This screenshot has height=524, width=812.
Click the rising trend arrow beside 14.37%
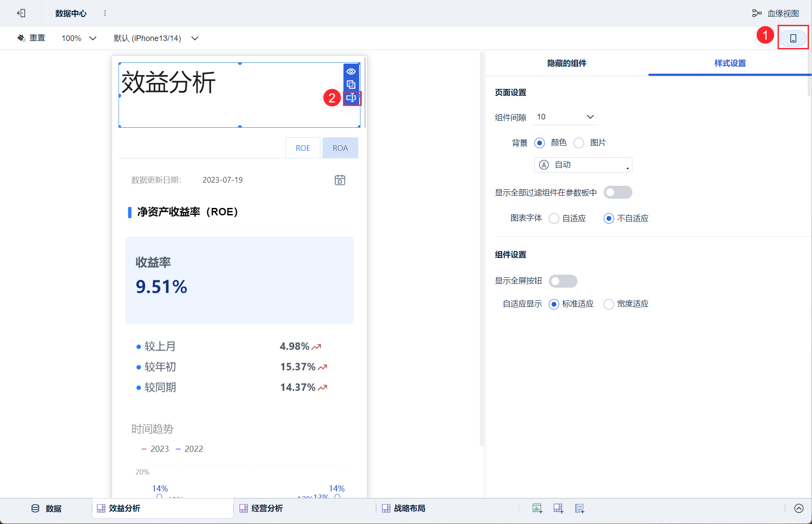323,388
